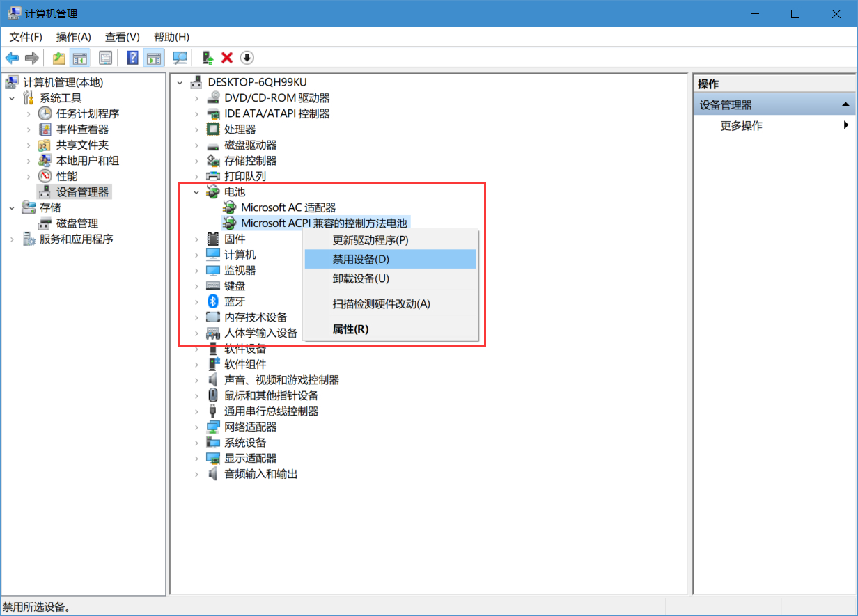Expand the 固件 device category
The width and height of the screenshot is (858, 616).
197,238
